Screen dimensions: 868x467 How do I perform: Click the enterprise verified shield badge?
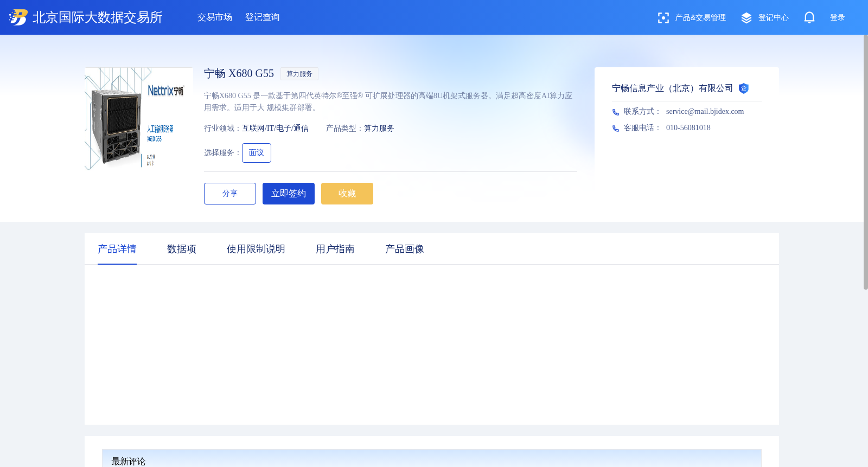(744, 88)
